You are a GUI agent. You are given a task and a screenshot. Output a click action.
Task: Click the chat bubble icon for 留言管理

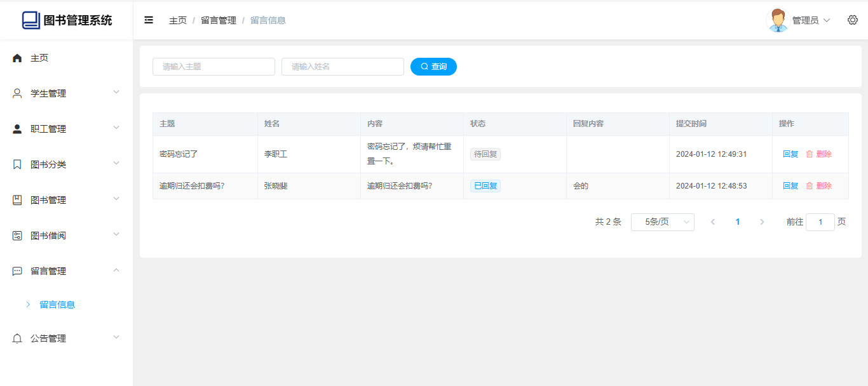(17, 271)
